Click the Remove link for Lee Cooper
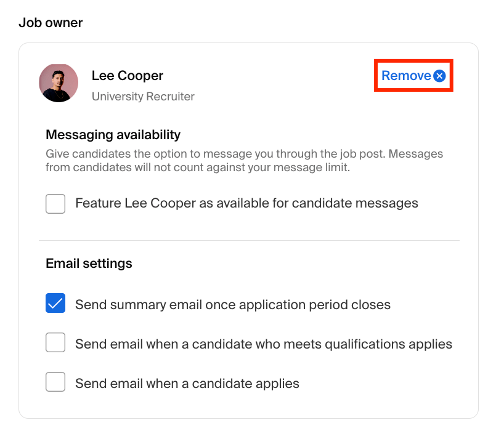 click(x=407, y=75)
